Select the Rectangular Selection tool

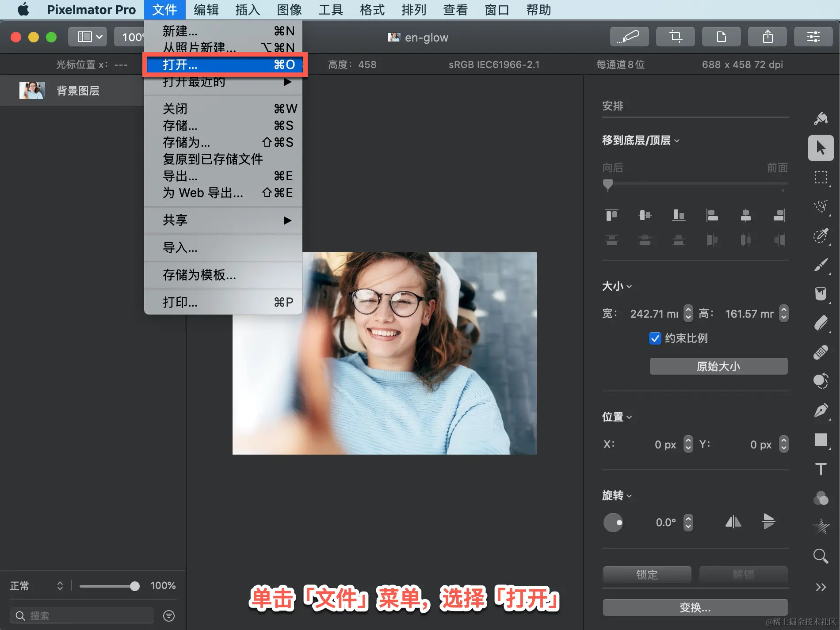click(x=821, y=177)
